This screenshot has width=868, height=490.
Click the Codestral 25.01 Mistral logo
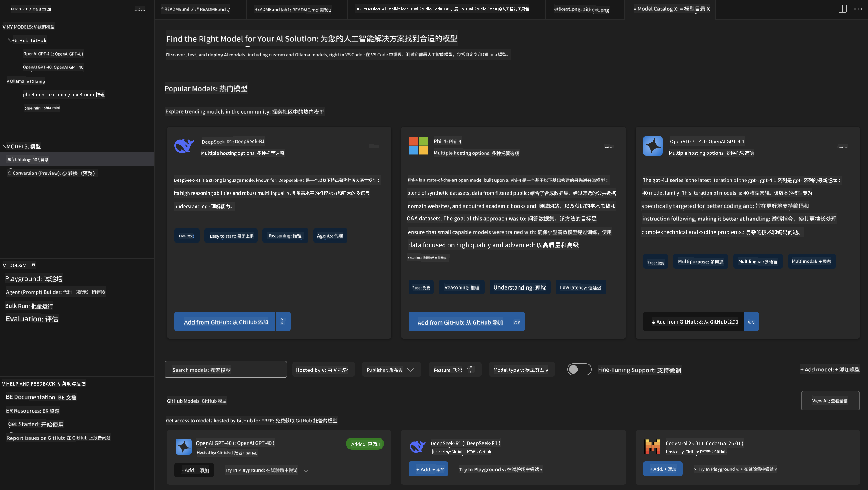[x=652, y=446]
